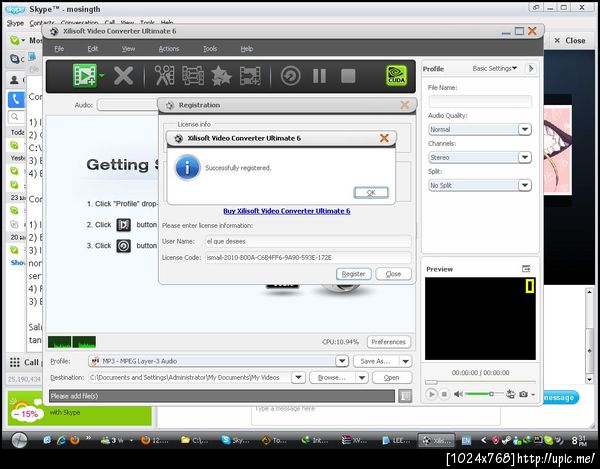Click the Stop square toolbar icon
This screenshot has width=600, height=469.
pos(348,76)
